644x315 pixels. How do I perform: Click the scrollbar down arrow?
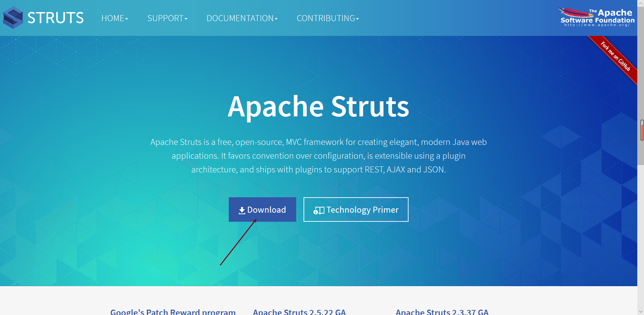pos(641,312)
